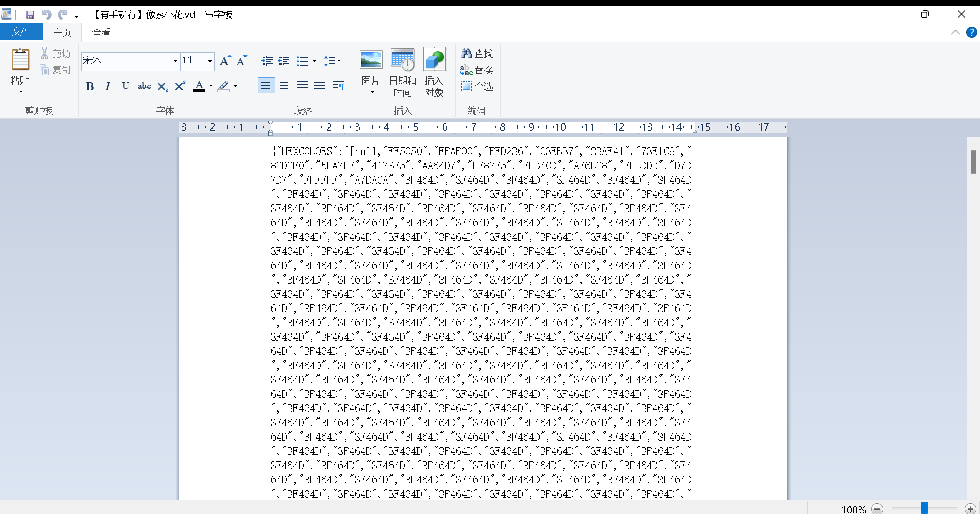Open the list style dropdown arrow

coord(314,61)
